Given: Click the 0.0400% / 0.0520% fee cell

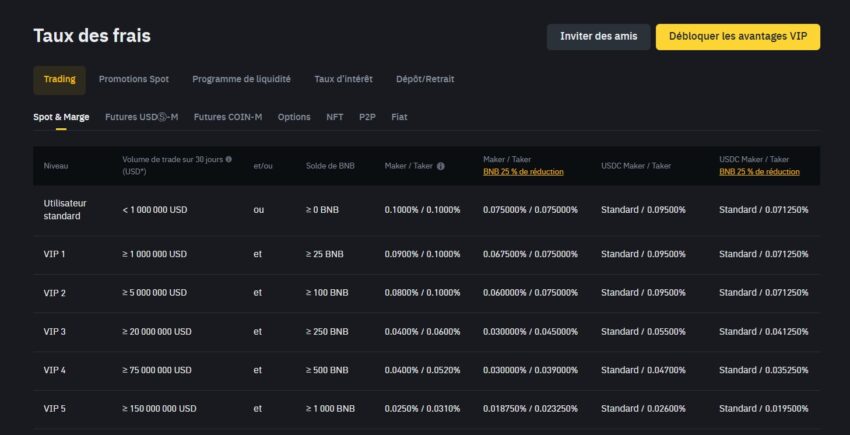Looking at the screenshot, I should [x=422, y=370].
